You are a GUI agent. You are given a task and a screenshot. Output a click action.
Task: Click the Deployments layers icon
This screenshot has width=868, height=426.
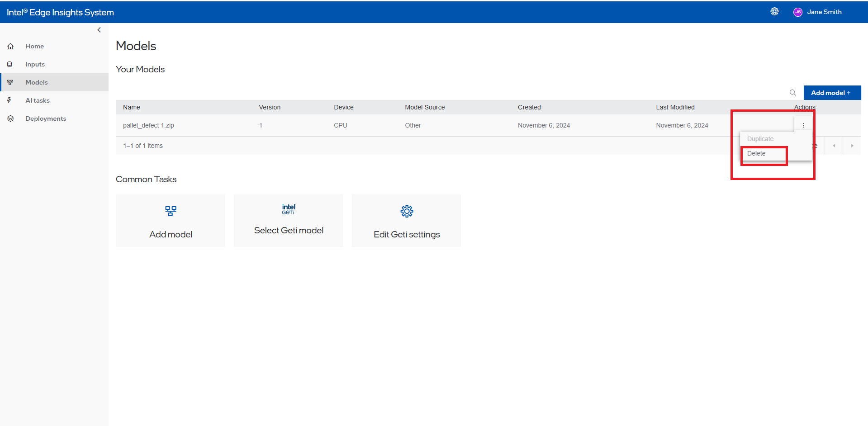pos(10,118)
